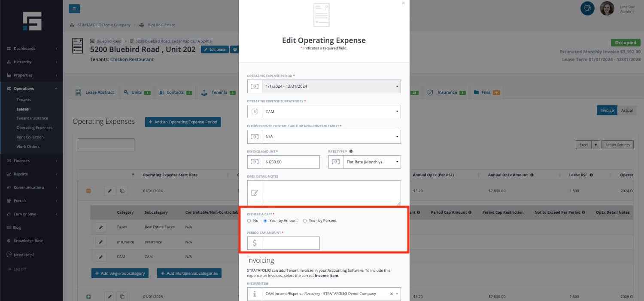This screenshot has height=301, width=644.
Task: Click Add an Operating Expense Period button
Action: coord(183,122)
